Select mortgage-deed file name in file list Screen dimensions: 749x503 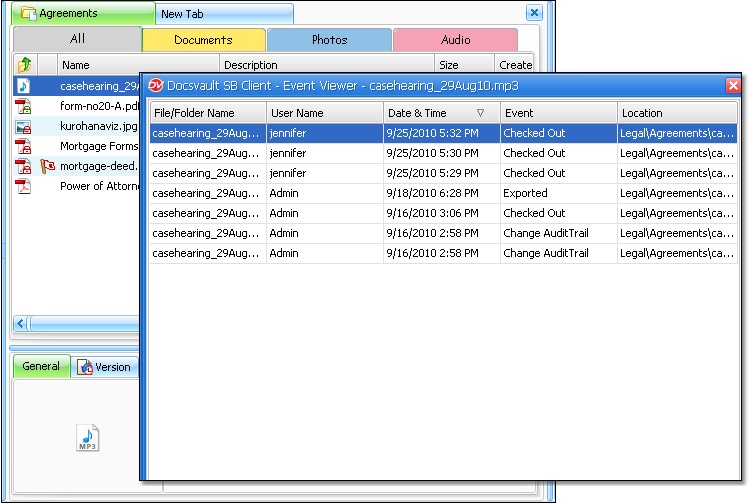click(99, 166)
